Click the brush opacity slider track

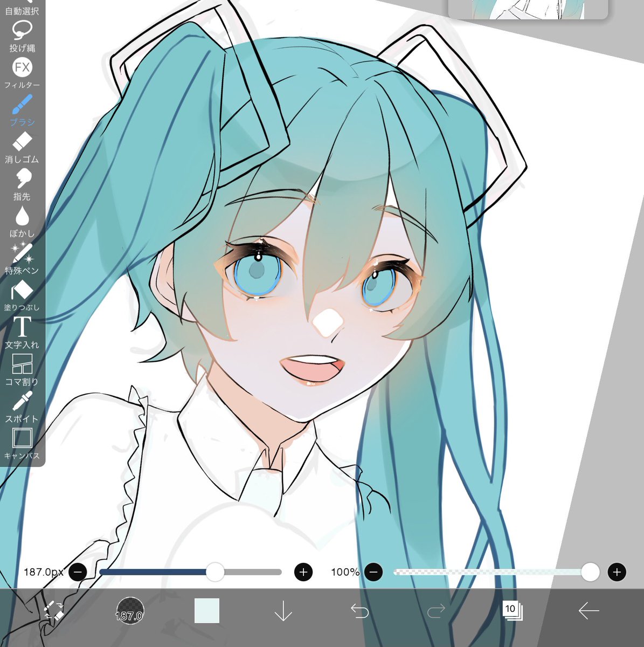(x=496, y=572)
